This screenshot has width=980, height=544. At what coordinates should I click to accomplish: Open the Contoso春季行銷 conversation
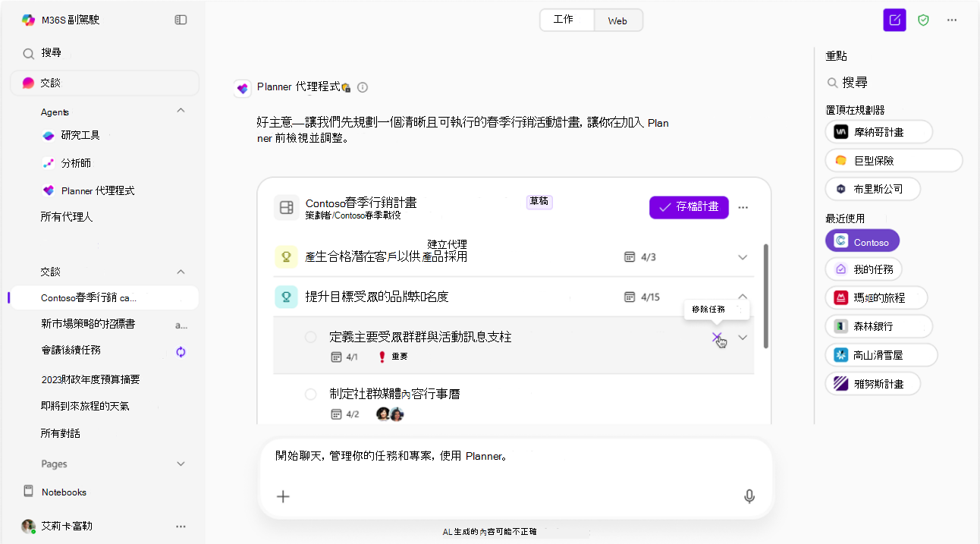coord(104,298)
